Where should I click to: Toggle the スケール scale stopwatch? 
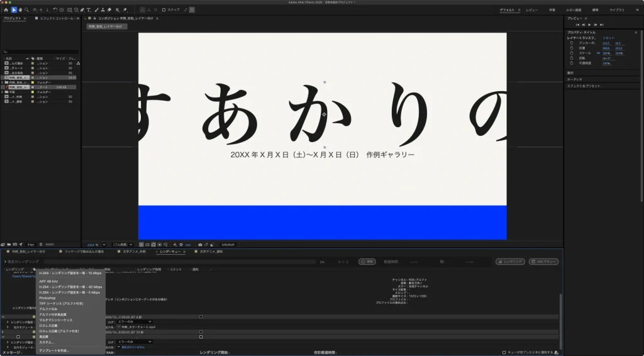click(571, 53)
